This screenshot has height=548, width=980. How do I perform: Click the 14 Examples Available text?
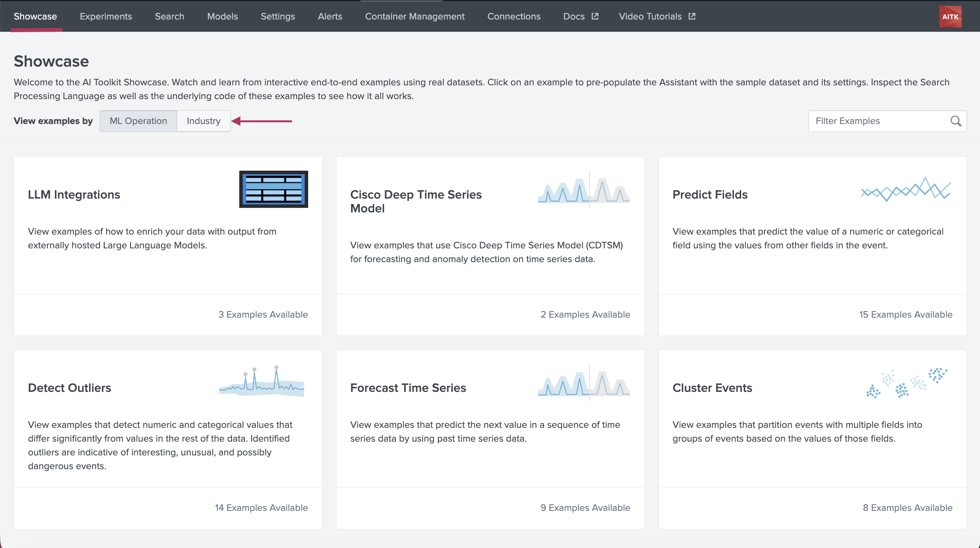pyautogui.click(x=261, y=507)
